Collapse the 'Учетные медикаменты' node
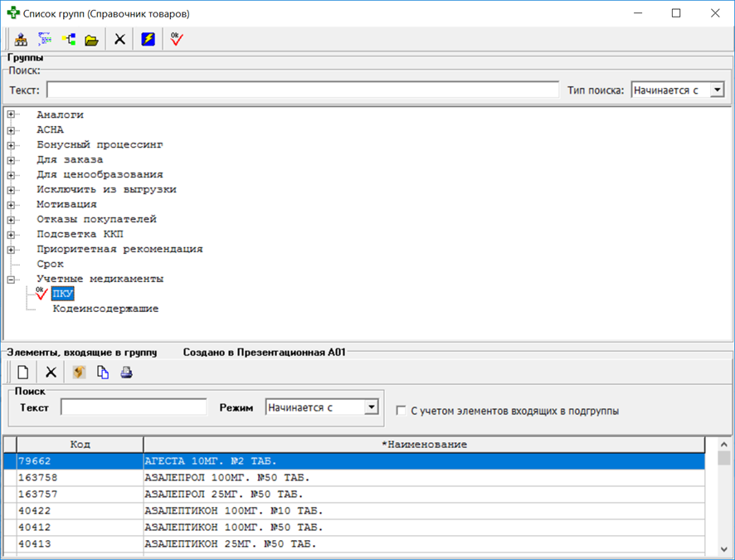 pyautogui.click(x=11, y=280)
